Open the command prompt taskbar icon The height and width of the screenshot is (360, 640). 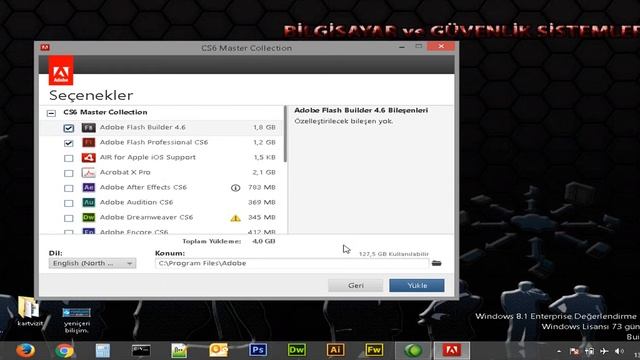pyautogui.click(x=141, y=350)
